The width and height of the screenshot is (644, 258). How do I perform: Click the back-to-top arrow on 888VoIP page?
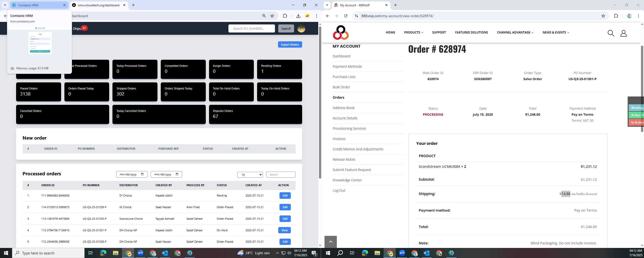coord(331,242)
